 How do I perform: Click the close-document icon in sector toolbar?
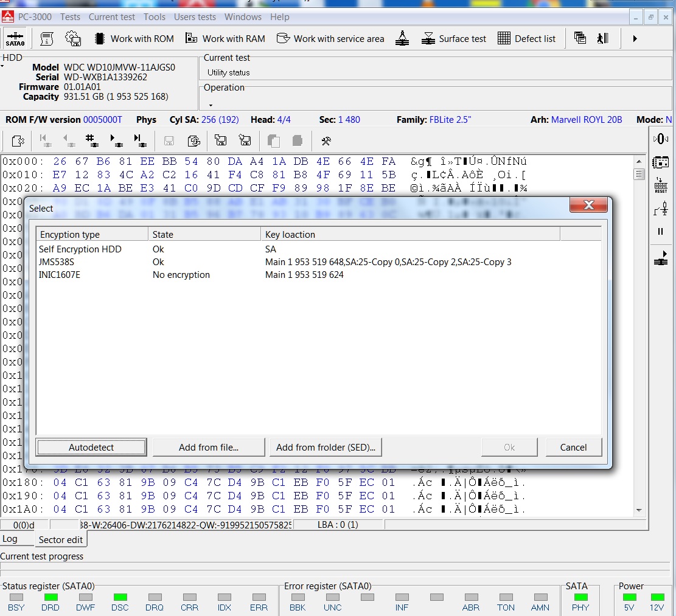18,141
